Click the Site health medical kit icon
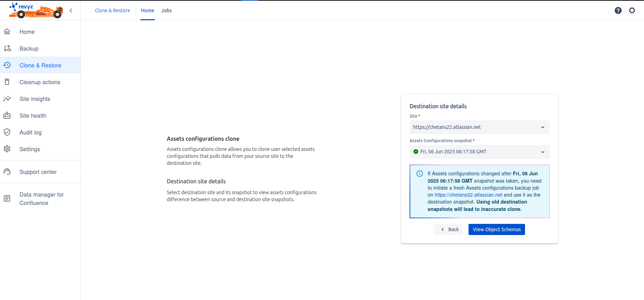Viewport: 644px width, 300px height. click(x=7, y=116)
